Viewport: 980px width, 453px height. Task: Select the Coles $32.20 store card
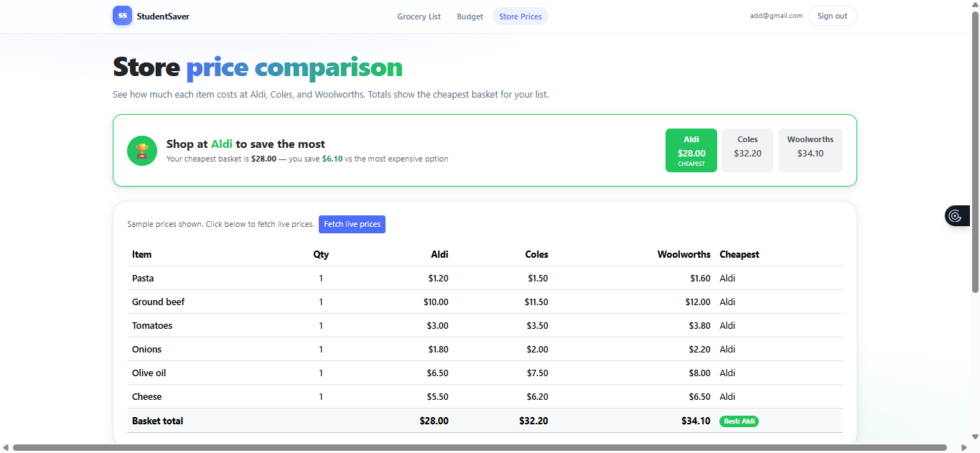tap(747, 150)
